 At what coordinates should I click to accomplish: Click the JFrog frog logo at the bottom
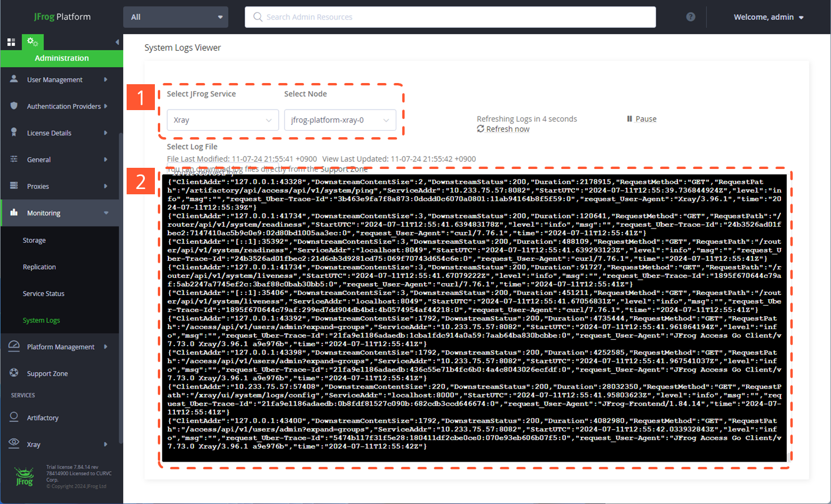coord(25,478)
